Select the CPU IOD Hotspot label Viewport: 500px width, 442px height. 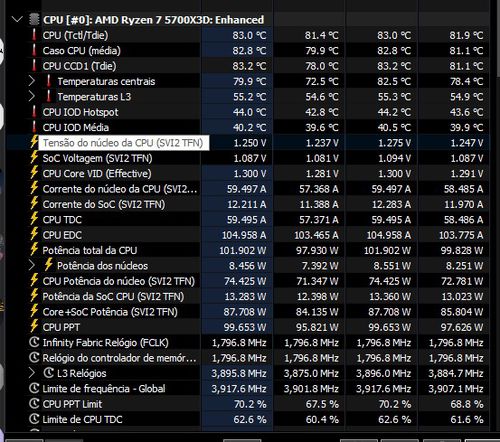(x=80, y=112)
